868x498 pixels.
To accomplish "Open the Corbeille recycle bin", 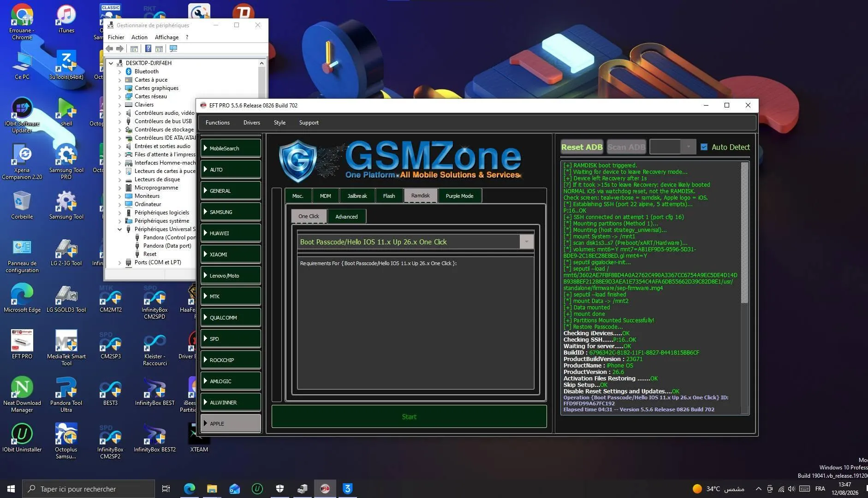I will 22,205.
